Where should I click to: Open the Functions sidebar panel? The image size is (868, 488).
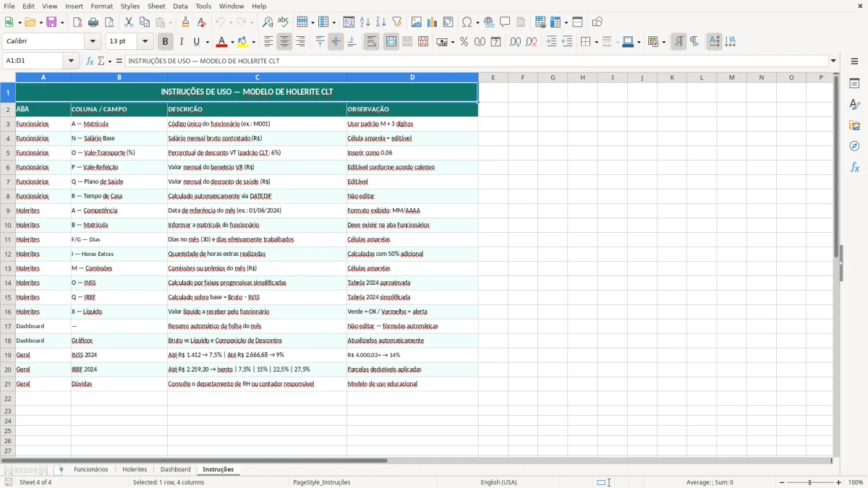[x=855, y=167]
